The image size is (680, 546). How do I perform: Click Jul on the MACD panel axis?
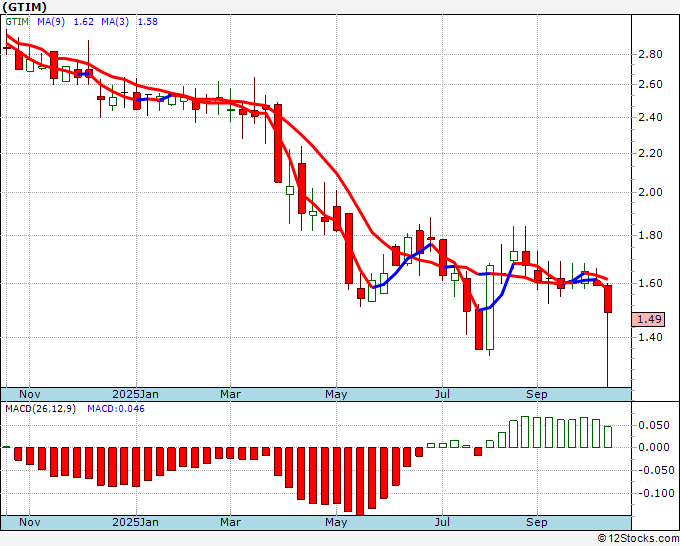(x=442, y=522)
